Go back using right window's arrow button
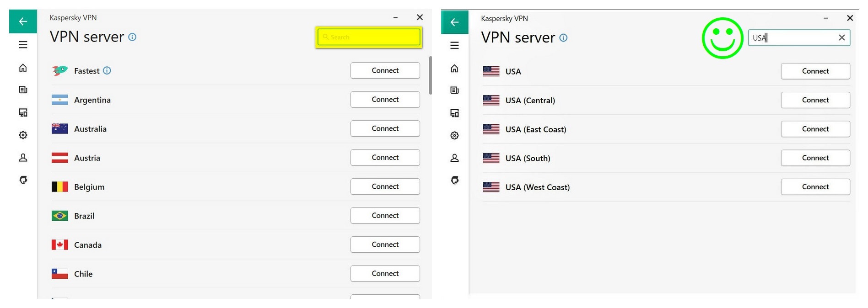The width and height of the screenshot is (868, 308). [454, 22]
